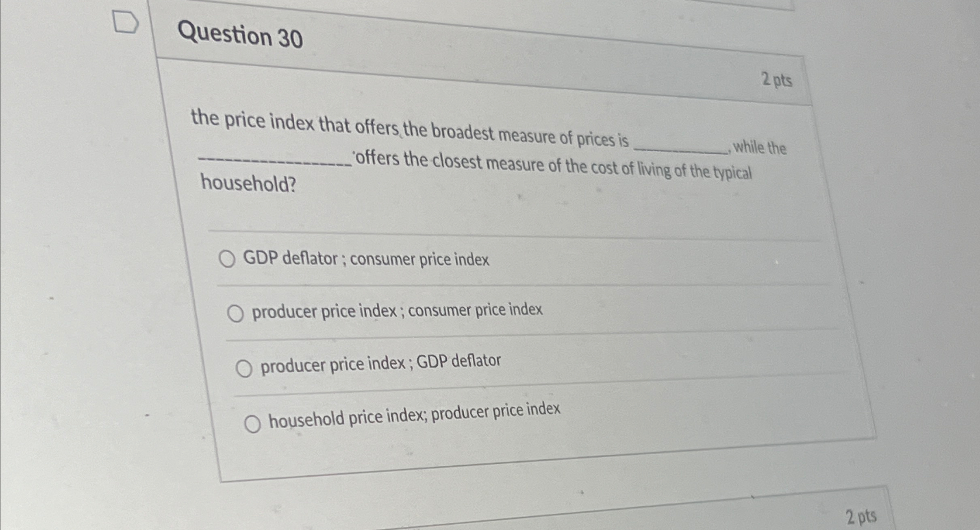Click the radio circle beside producer price index ; consumer price index
This screenshot has width=980, height=530.
[x=235, y=313]
